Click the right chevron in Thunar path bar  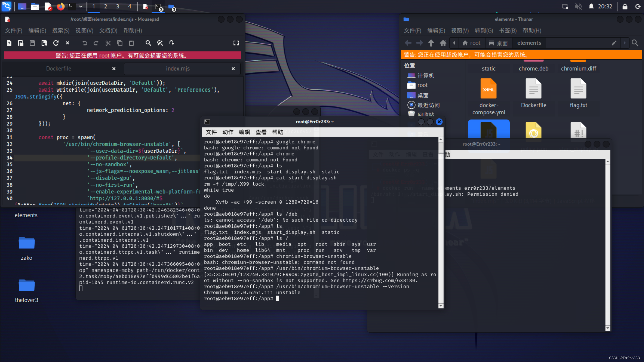coord(625,43)
